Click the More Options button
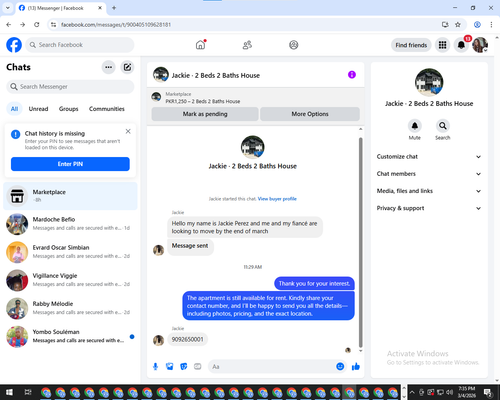500x400 pixels. pos(310,114)
